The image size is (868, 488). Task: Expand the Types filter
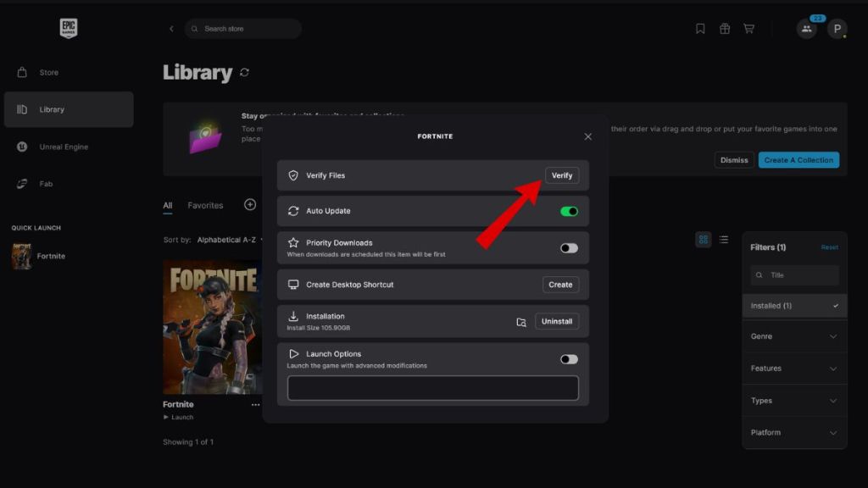pos(794,401)
